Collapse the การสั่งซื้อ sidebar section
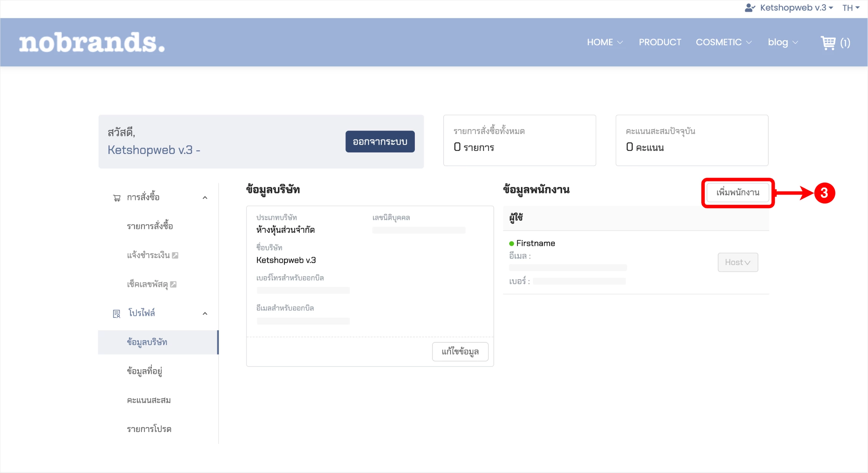 pos(205,198)
